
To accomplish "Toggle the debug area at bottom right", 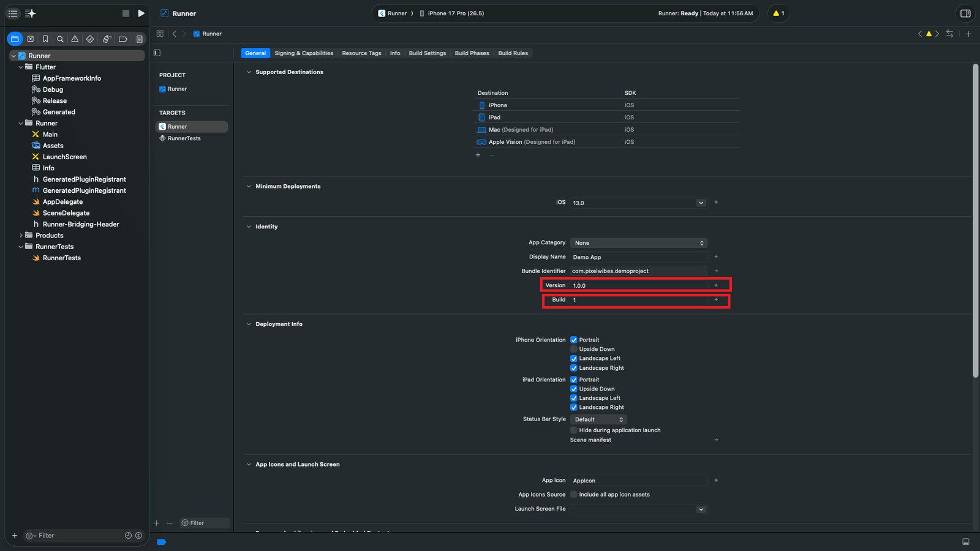I will click(966, 542).
